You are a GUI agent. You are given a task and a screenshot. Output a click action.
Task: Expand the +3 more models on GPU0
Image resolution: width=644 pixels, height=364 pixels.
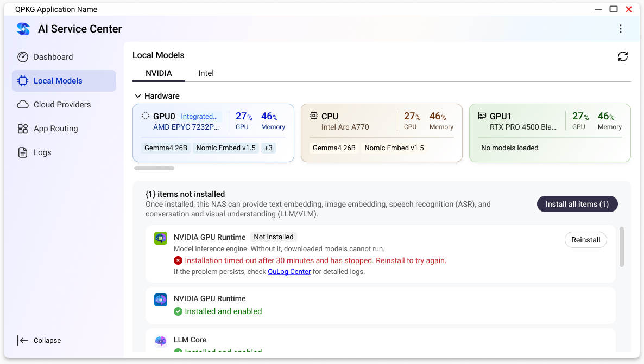pos(268,148)
